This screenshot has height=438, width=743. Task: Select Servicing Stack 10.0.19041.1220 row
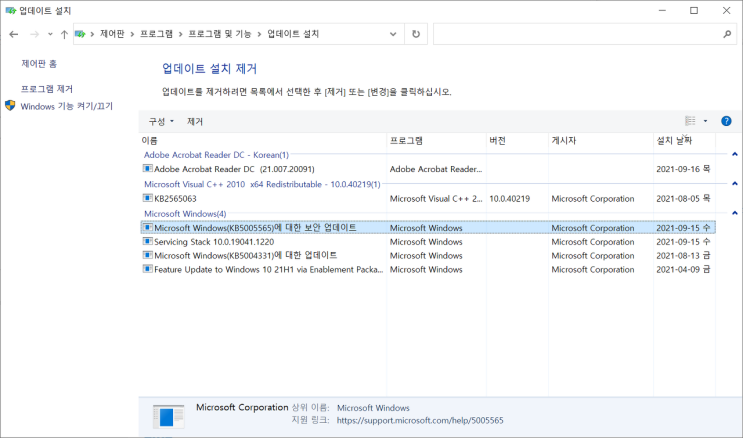pyautogui.click(x=428, y=242)
